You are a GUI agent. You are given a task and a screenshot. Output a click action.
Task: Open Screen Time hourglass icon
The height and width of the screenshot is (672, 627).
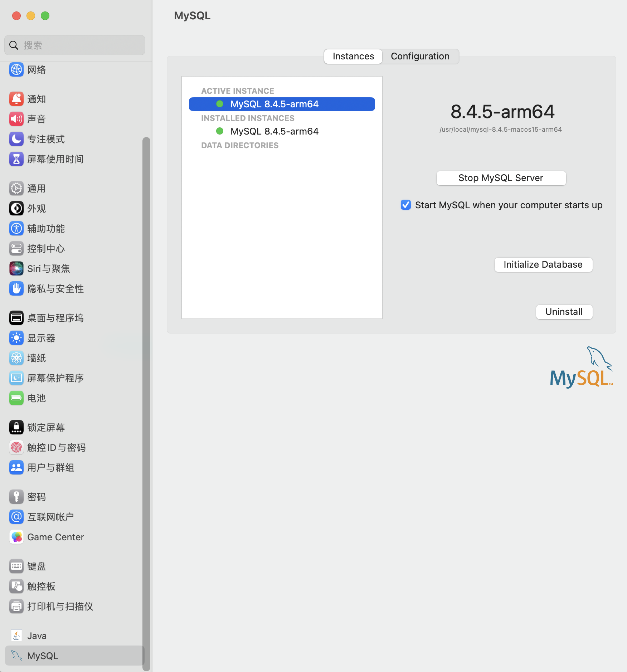16,159
